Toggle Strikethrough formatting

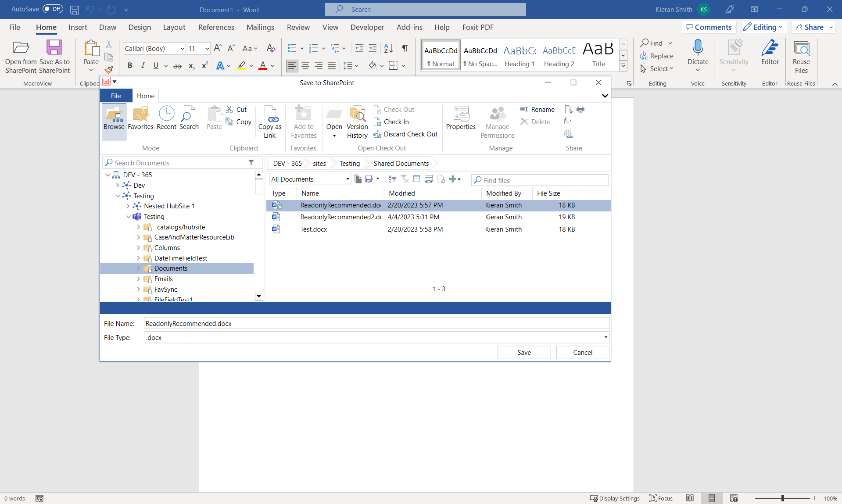[178, 66]
